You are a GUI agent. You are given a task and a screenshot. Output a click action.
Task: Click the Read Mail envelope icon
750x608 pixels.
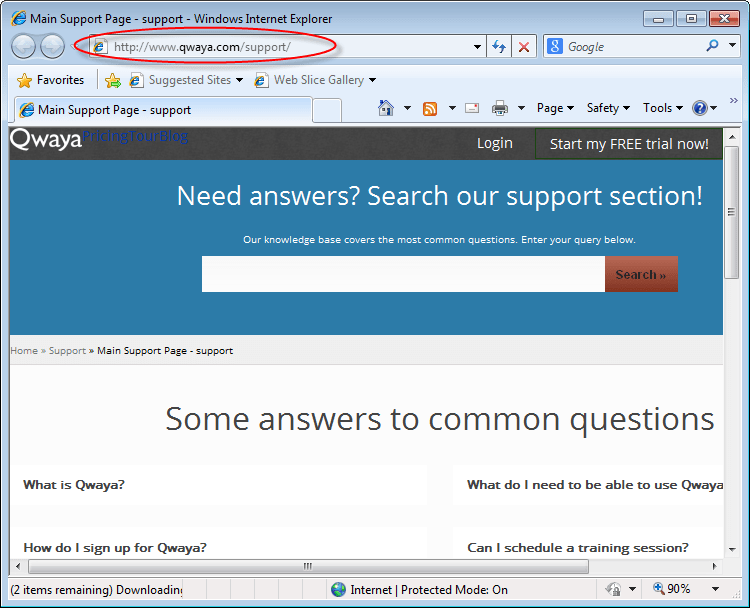pyautogui.click(x=472, y=108)
